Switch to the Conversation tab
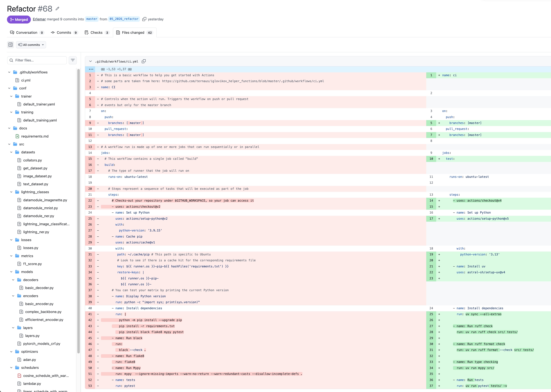Image resolution: width=551 pixels, height=392 pixels. (x=27, y=33)
